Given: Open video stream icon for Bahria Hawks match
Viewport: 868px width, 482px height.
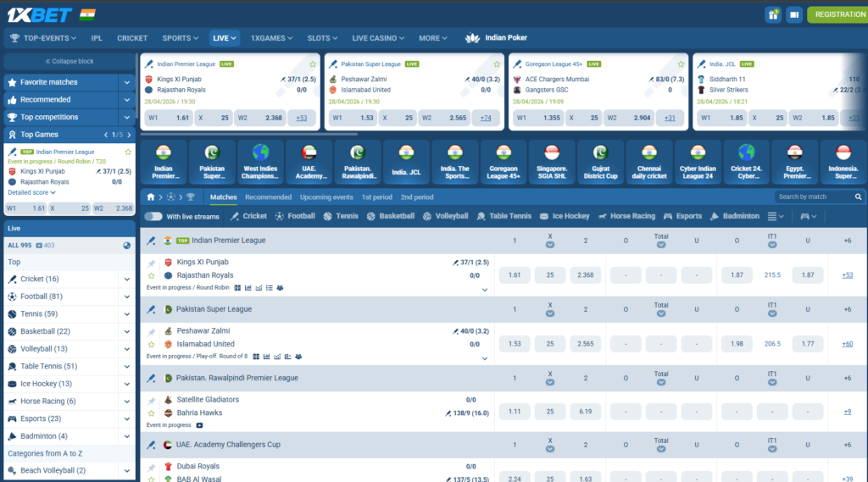Looking at the screenshot, I should (x=199, y=425).
